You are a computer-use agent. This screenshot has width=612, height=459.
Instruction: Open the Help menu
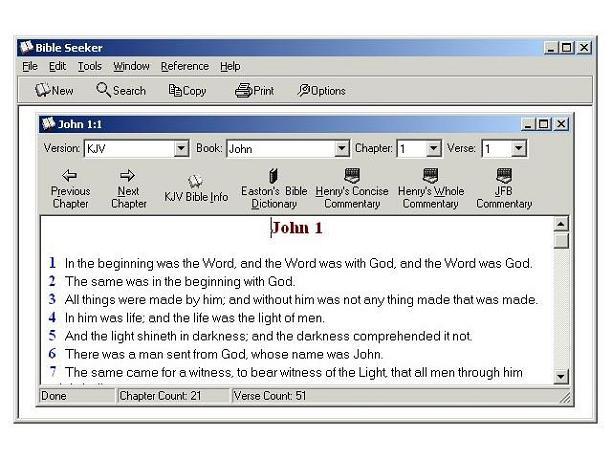pos(230,66)
